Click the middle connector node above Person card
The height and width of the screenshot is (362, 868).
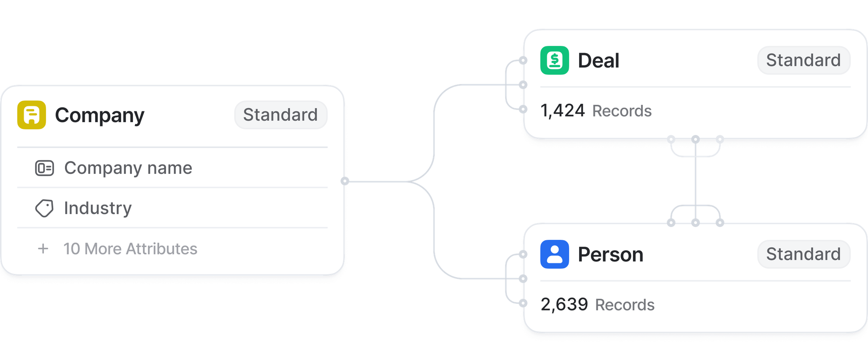pyautogui.click(x=696, y=222)
